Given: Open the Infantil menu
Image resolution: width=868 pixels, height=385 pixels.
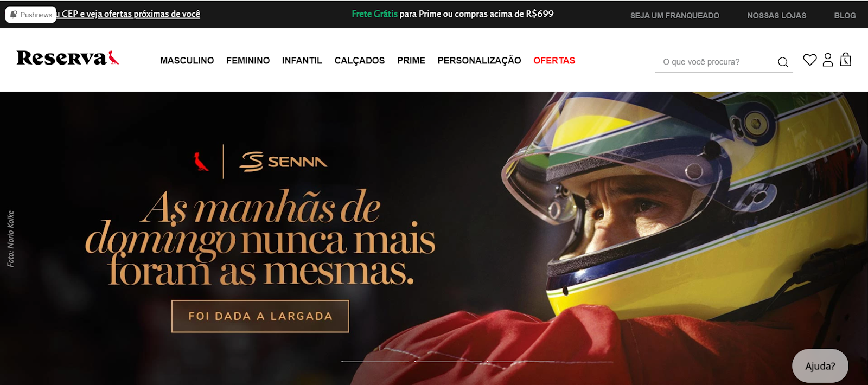Looking at the screenshot, I should [302, 61].
